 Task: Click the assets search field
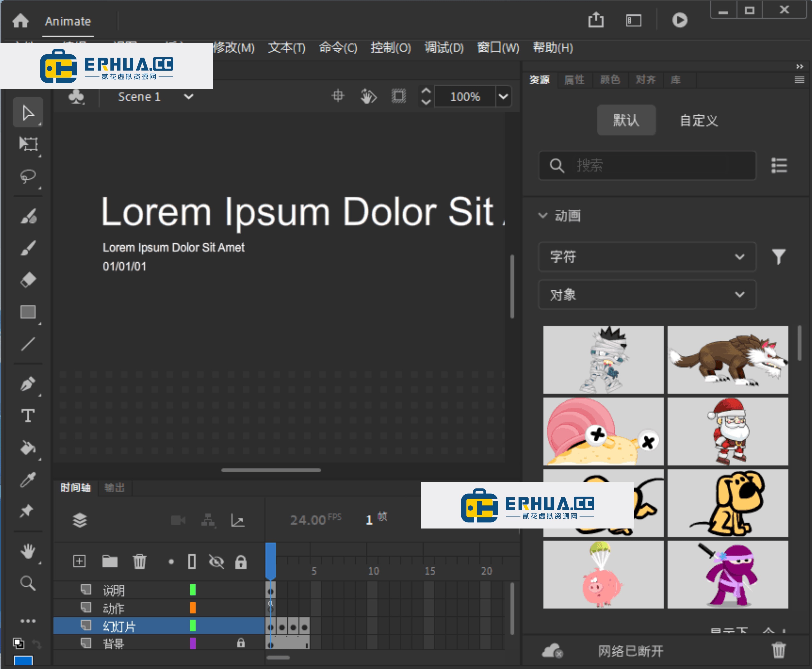coord(647,165)
